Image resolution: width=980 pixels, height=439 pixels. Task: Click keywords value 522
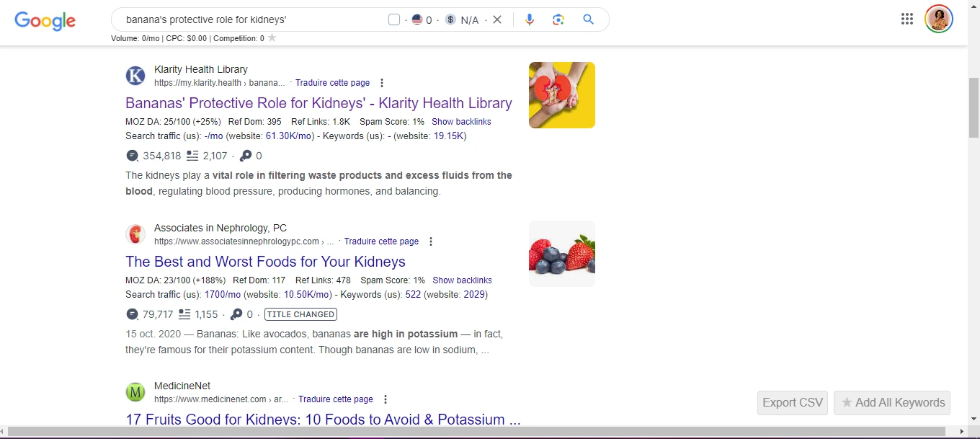click(413, 294)
